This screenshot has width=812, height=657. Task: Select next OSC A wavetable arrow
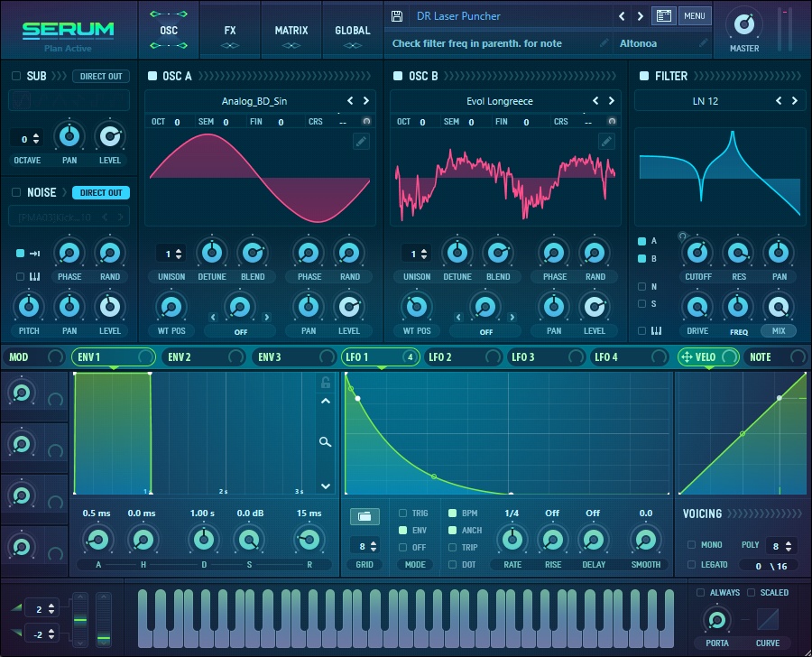click(x=366, y=100)
